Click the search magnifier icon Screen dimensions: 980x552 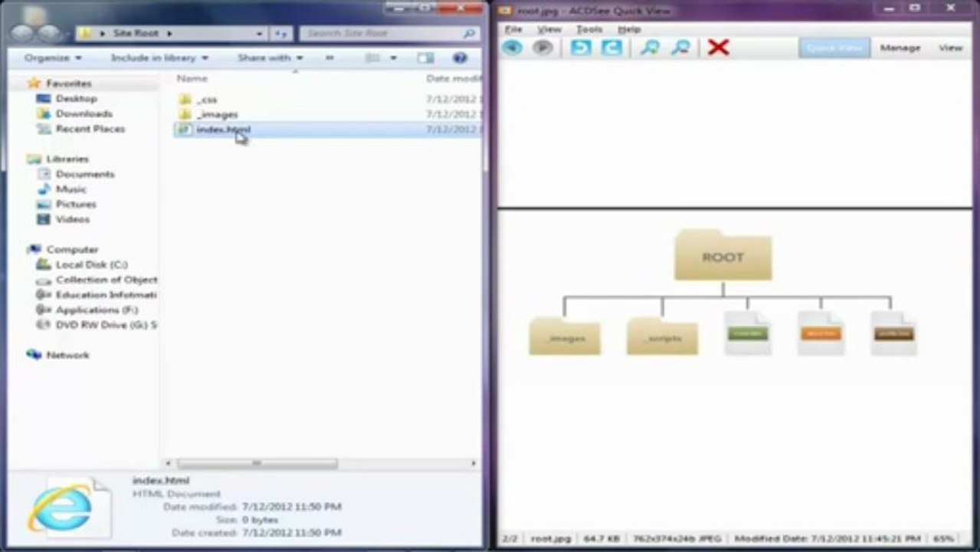469,34
